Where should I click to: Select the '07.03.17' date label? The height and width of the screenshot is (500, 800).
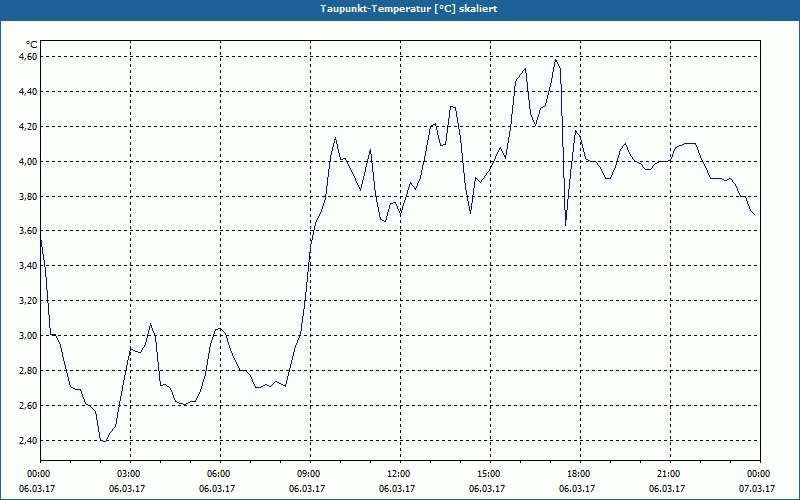[x=757, y=489]
